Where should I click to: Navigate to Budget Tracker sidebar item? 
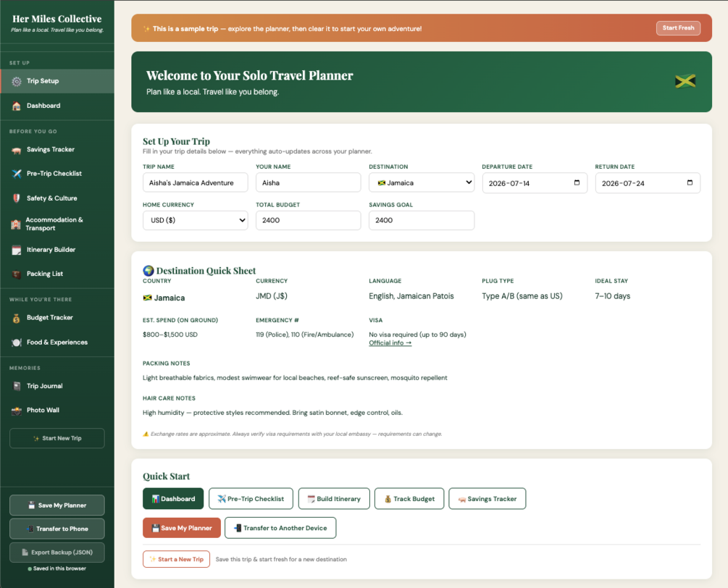(x=57, y=318)
